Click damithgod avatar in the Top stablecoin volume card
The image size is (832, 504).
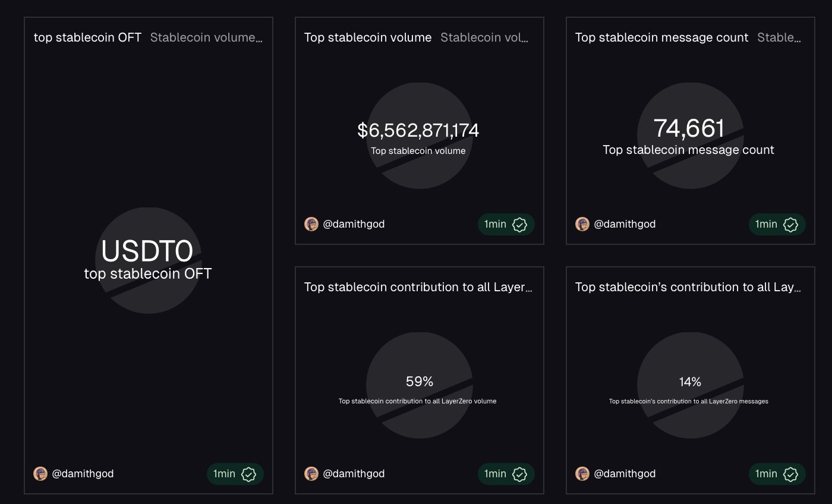click(311, 224)
